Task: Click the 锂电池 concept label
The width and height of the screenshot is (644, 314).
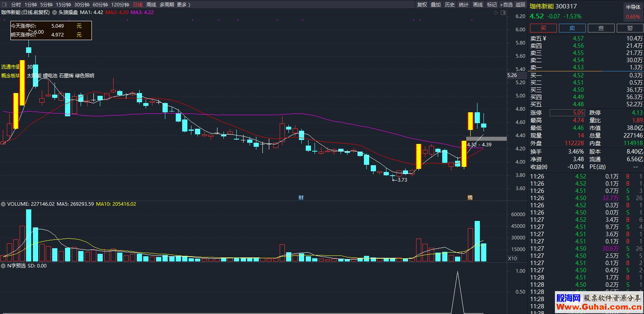Action: [50, 75]
